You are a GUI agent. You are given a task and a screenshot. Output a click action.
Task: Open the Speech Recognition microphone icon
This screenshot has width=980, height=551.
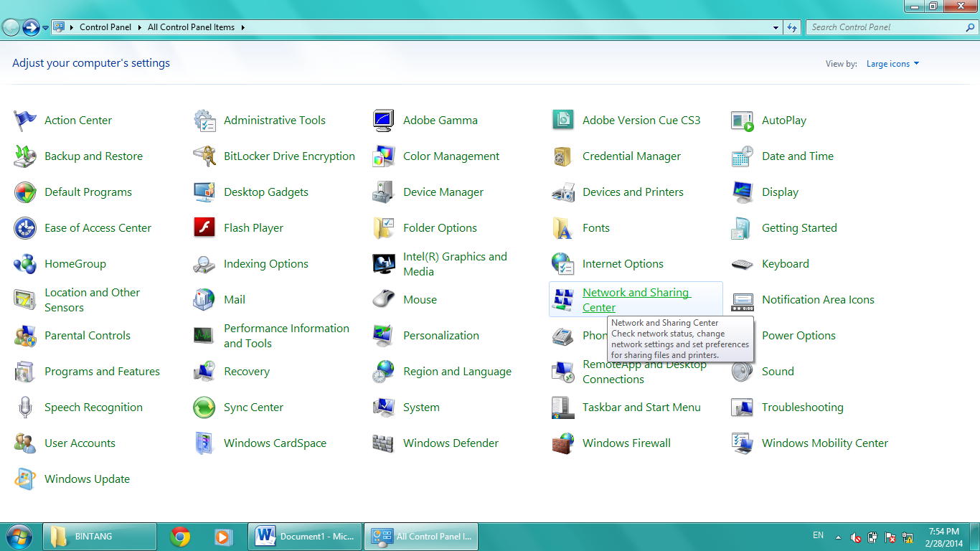pos(25,408)
